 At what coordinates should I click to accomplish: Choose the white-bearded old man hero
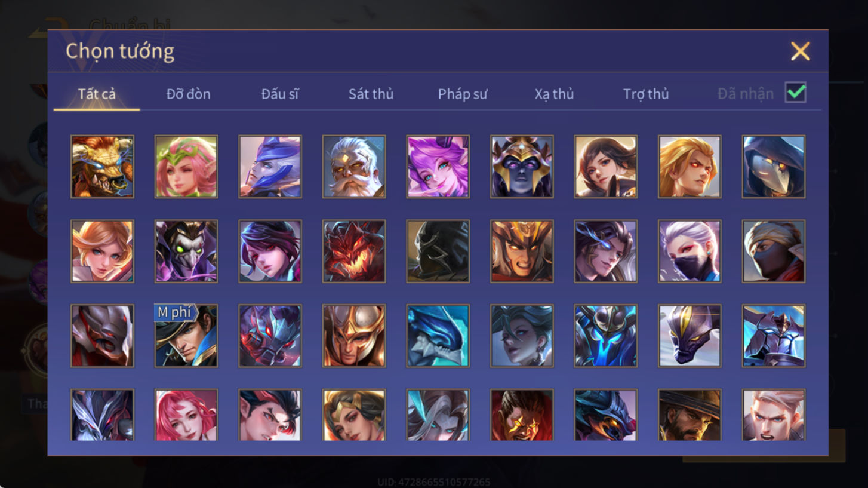click(x=354, y=166)
